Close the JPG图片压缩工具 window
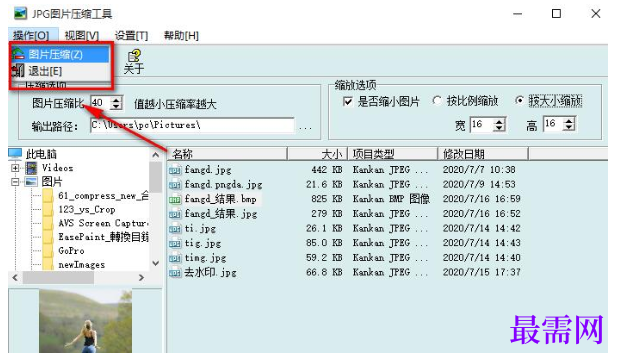Viewport: 622px width, 361px height. (595, 13)
